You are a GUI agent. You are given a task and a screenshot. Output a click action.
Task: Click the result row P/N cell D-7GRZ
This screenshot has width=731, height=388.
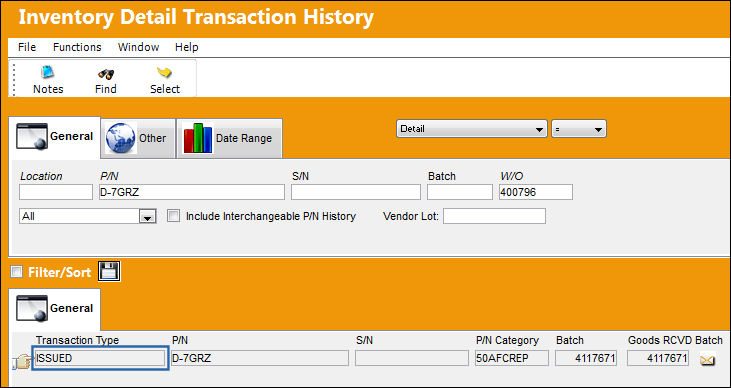(260, 358)
